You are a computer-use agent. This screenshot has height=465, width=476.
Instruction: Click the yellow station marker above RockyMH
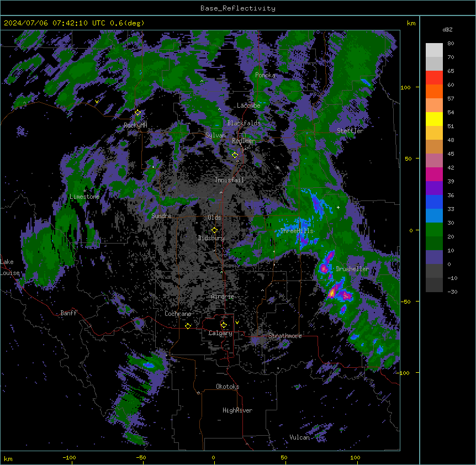[137, 113]
